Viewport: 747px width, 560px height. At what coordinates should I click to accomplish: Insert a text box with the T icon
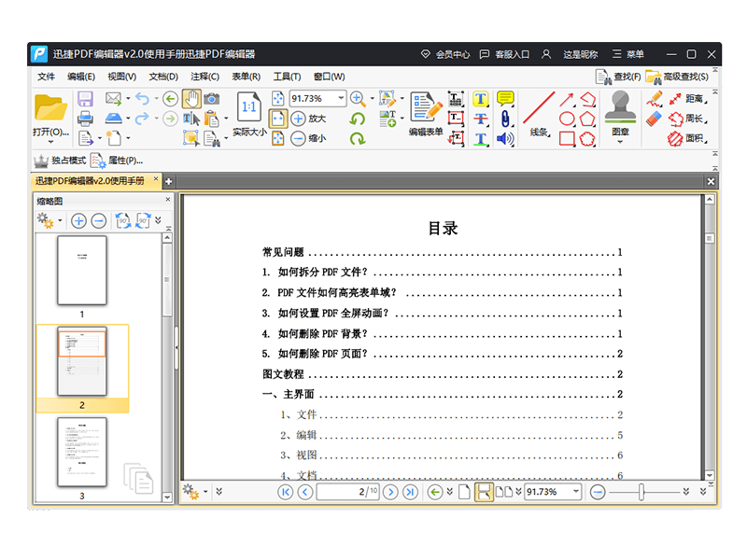point(481,99)
